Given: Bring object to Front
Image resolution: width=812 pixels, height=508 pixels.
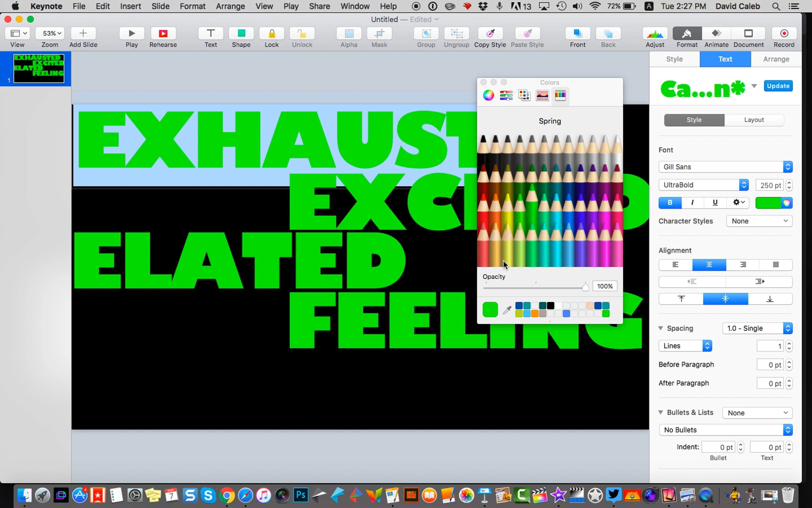Looking at the screenshot, I should point(577,34).
